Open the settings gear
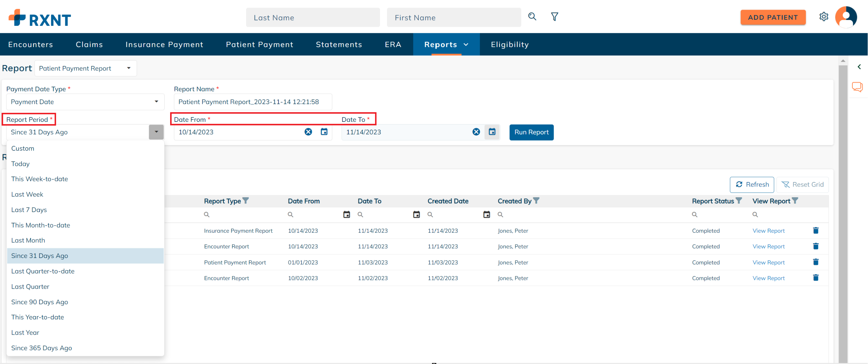868x364 pixels. 823,16
